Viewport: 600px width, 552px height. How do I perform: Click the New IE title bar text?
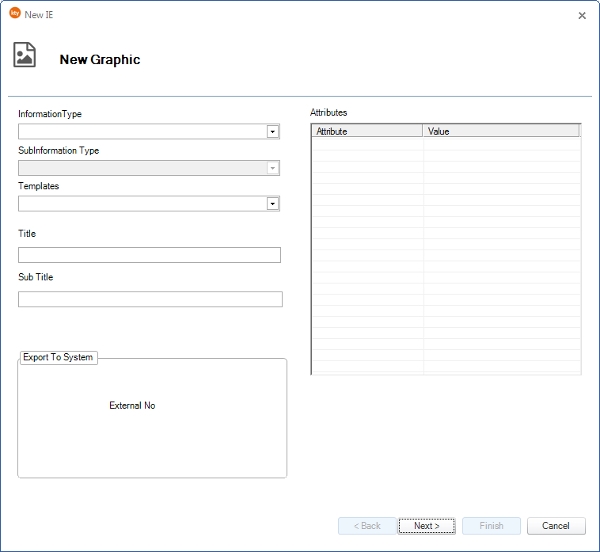(x=39, y=15)
